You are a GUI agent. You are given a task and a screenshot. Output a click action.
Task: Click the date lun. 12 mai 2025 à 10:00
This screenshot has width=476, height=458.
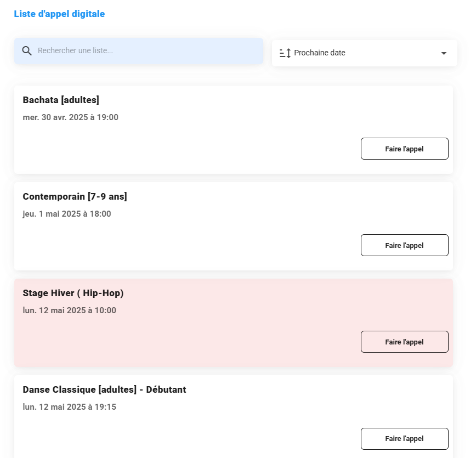70,310
